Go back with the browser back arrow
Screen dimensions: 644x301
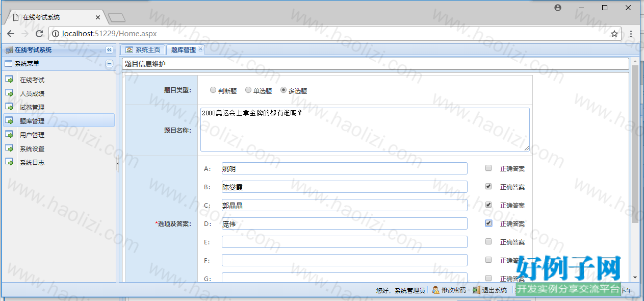click(11, 34)
